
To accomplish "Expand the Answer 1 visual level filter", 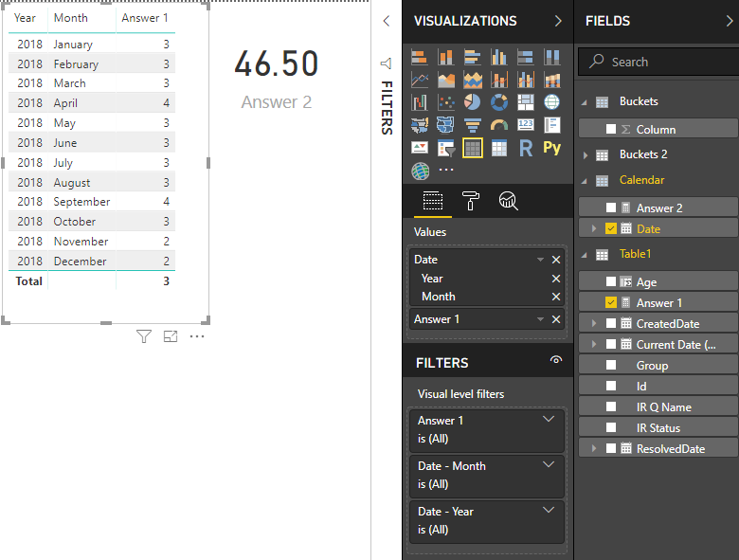I will 549,419.
